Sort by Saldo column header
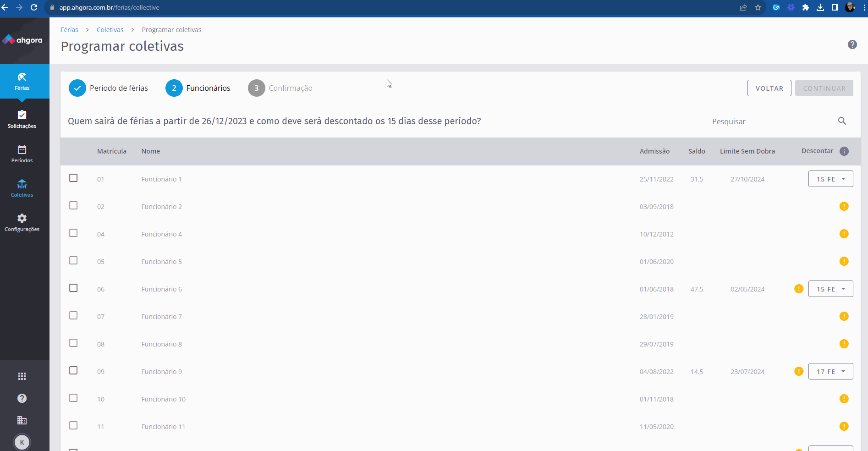This screenshot has width=868, height=451. [697, 151]
